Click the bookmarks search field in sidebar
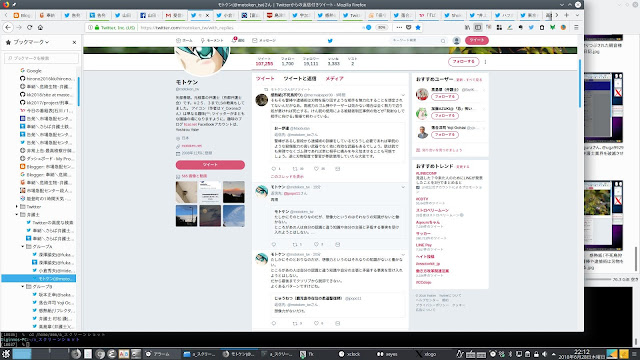This screenshot has width=640, height=360. pyautogui.click(x=41, y=58)
